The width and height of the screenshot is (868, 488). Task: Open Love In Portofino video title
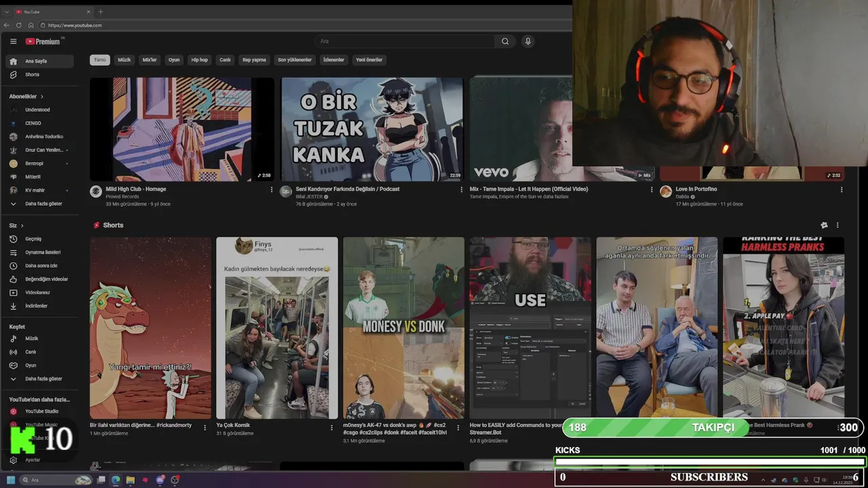696,189
